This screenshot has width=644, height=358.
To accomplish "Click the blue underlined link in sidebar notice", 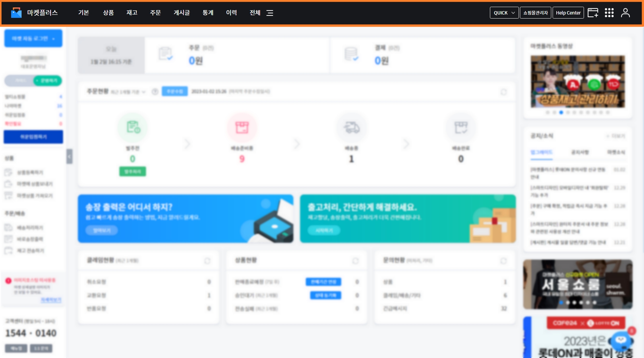I will (51, 300).
